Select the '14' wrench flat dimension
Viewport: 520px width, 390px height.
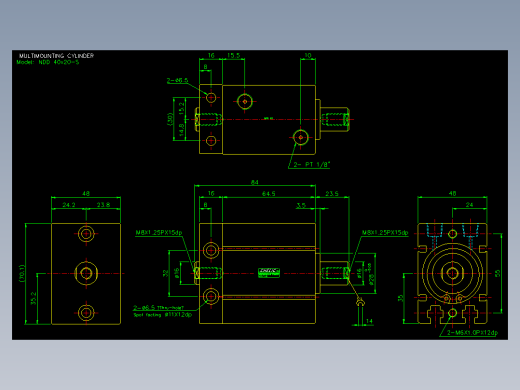coord(369,321)
